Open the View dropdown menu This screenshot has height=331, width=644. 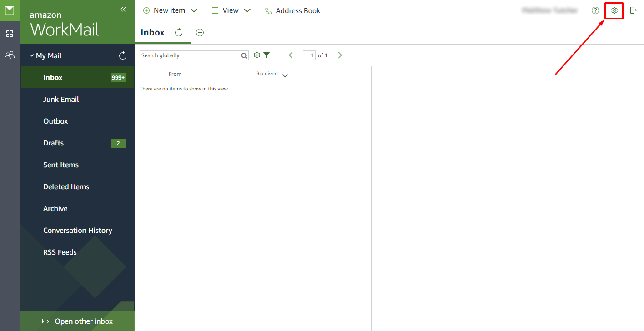tap(231, 10)
